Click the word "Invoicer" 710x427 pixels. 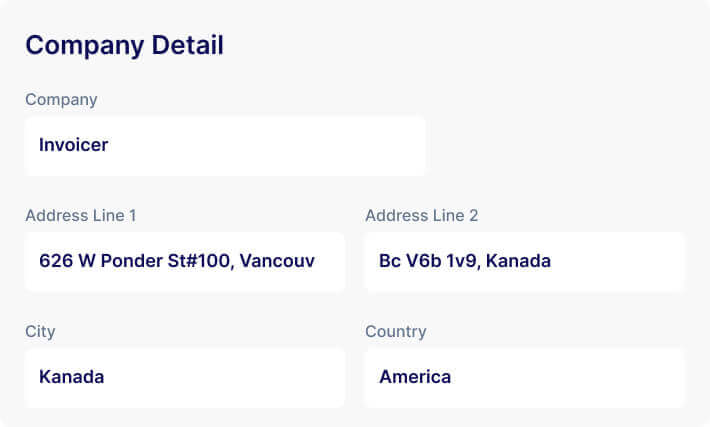(x=73, y=145)
